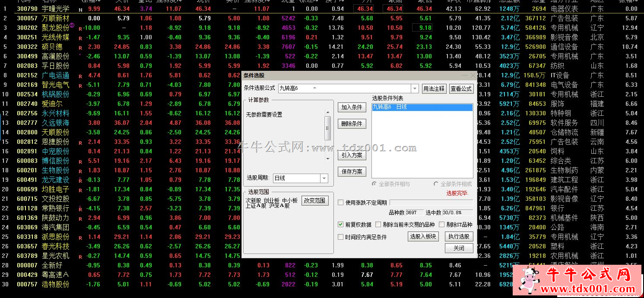The image size is (644, 298).
Task: Click stock code 600715
Action: 27,199
